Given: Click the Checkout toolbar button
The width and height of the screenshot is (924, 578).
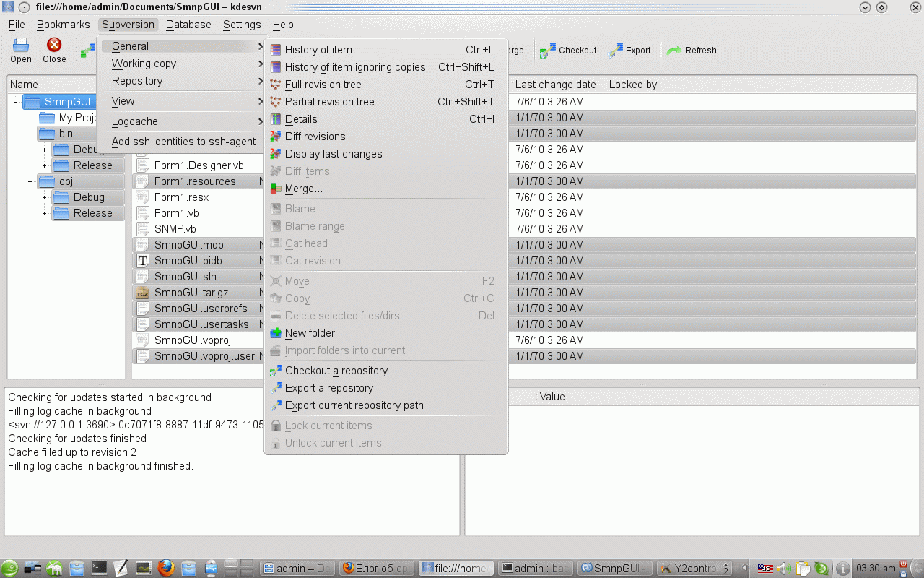Looking at the screenshot, I should [569, 51].
